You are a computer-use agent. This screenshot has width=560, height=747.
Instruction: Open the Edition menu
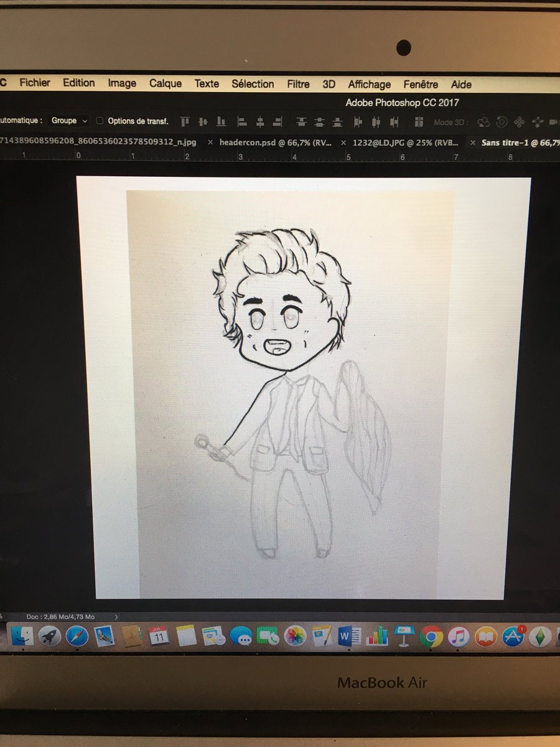pyautogui.click(x=79, y=83)
